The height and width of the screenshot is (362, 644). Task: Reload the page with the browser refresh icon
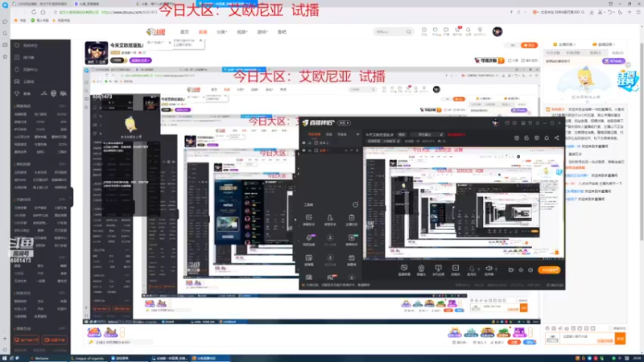click(x=34, y=12)
